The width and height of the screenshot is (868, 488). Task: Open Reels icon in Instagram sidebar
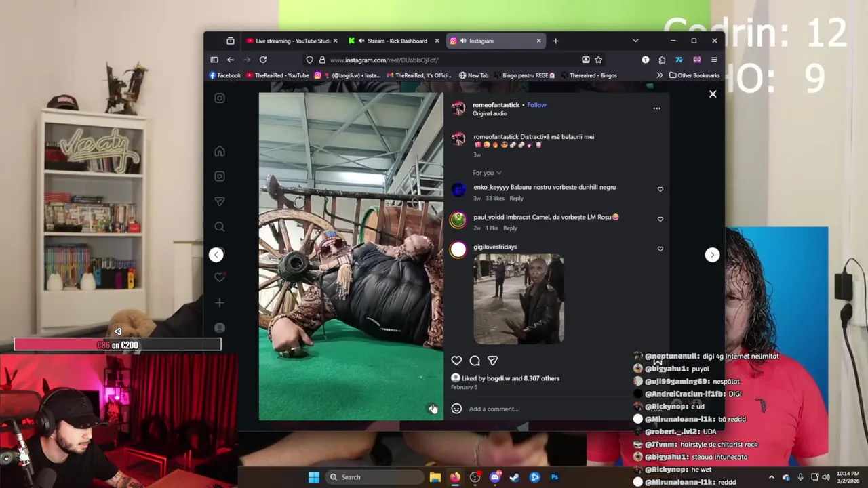[x=220, y=176]
